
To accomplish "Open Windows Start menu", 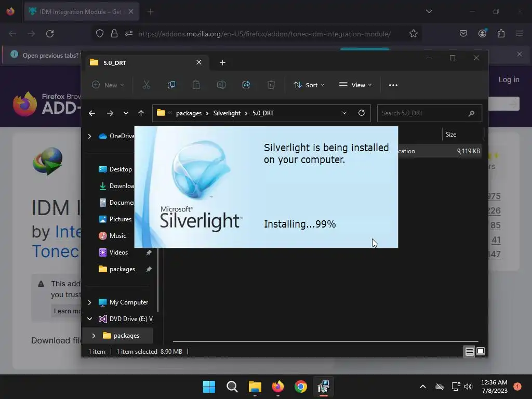I will pos(209,387).
